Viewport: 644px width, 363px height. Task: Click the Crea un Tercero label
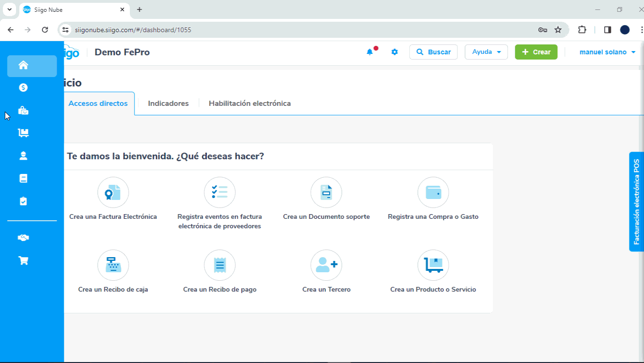pos(326,290)
